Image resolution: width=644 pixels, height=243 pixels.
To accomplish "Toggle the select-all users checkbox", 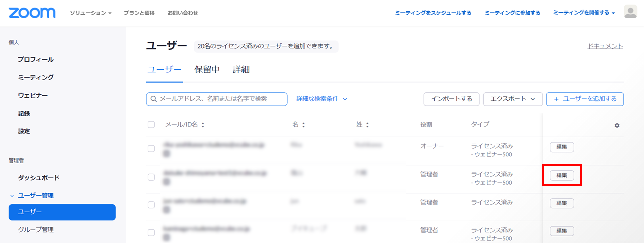I will point(151,125).
